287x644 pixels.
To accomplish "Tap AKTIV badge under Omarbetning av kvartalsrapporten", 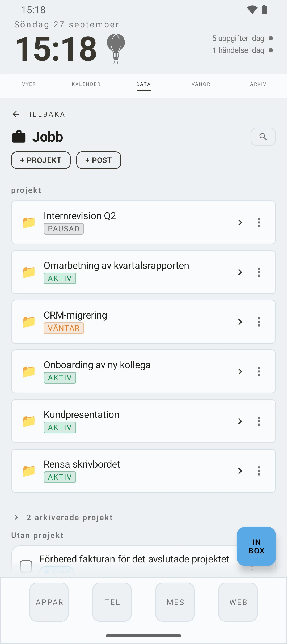I will (x=60, y=278).
